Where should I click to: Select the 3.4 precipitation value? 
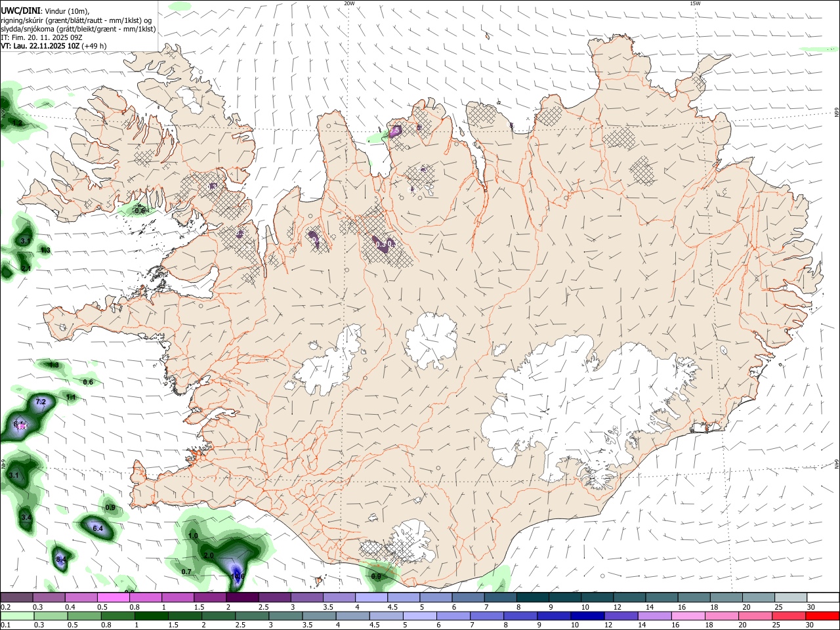coord(26,518)
